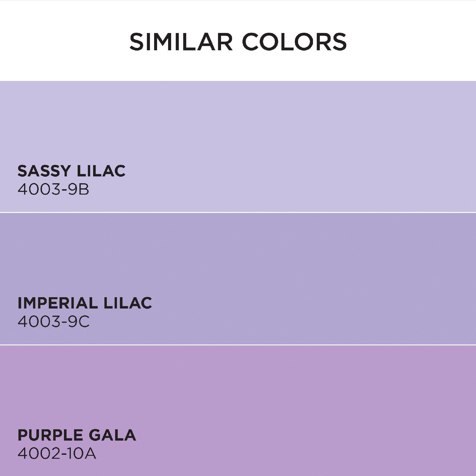The height and width of the screenshot is (476, 476).
Task: Click the "PURPLE GALA" name label
Action: (77, 435)
